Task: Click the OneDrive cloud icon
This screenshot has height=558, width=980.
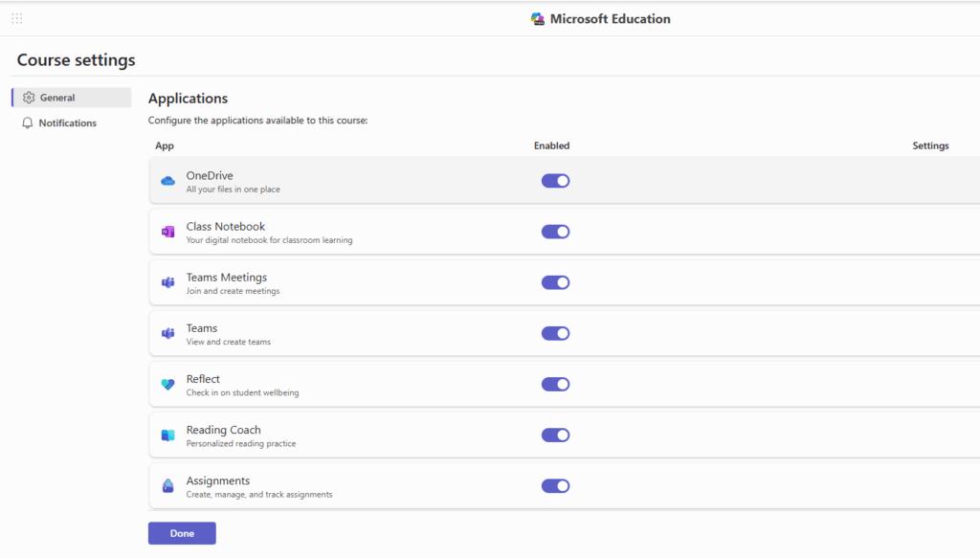Action: pyautogui.click(x=168, y=181)
